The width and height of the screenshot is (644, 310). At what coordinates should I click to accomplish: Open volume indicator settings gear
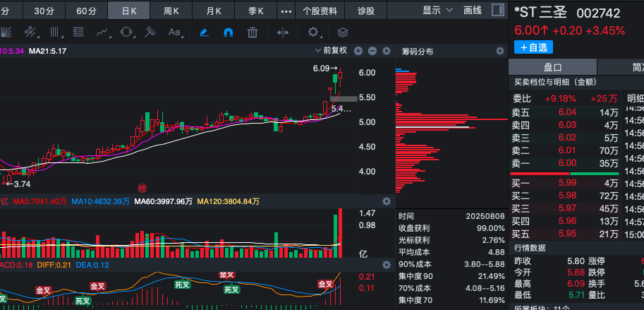(x=387, y=201)
